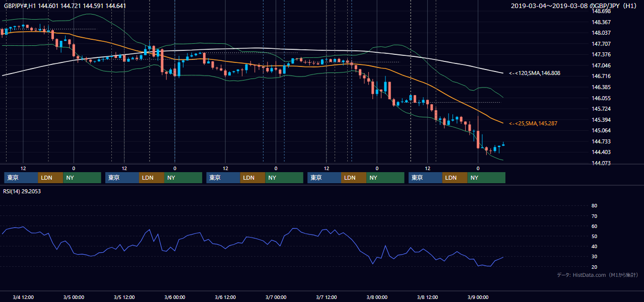644x302 pixels.
Task: Click price axis value 147.046
Action: [x=601, y=65]
